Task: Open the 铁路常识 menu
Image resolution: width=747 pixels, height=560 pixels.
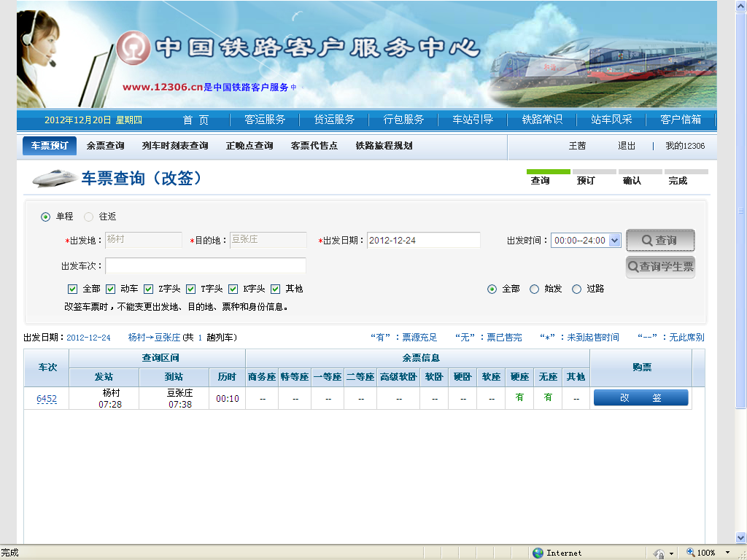Action: [542, 120]
